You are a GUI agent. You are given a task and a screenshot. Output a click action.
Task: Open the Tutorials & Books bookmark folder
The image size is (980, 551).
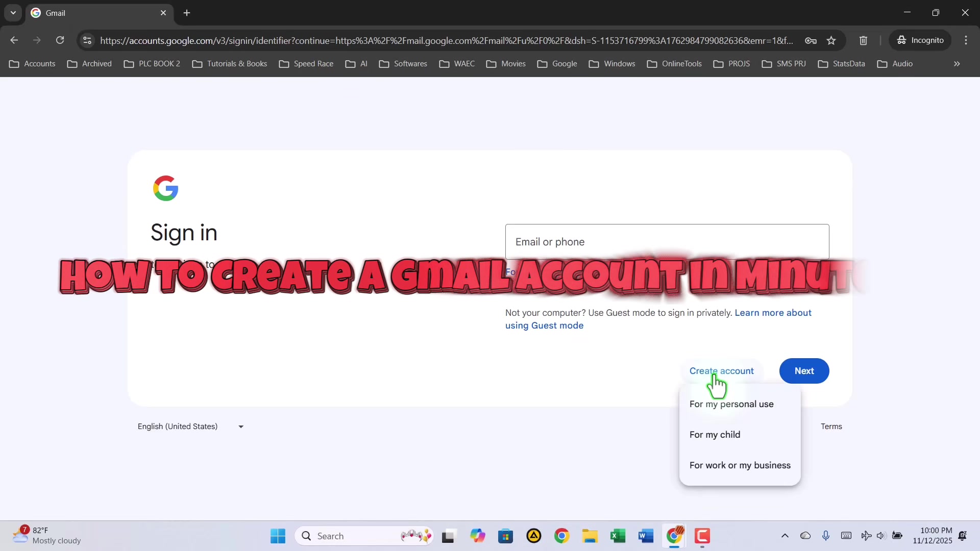230,64
